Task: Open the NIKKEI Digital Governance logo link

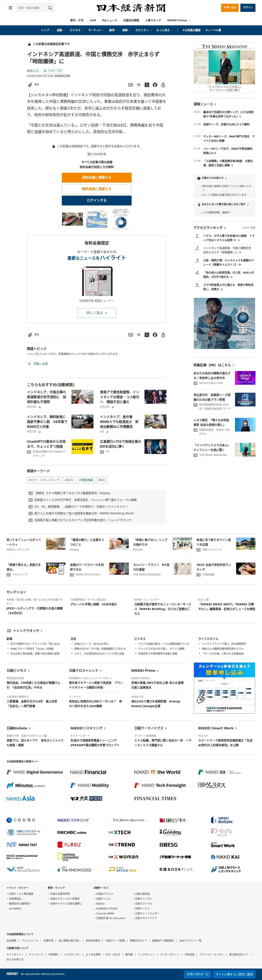Action: (x=34, y=772)
